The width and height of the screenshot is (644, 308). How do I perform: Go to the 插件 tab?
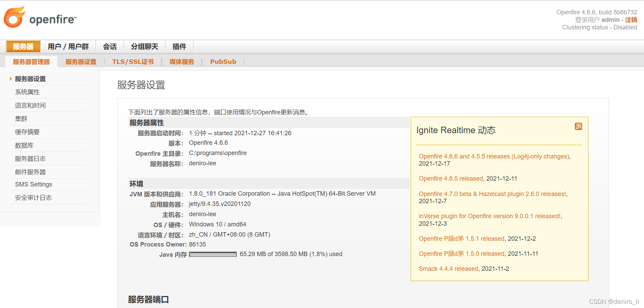click(179, 46)
